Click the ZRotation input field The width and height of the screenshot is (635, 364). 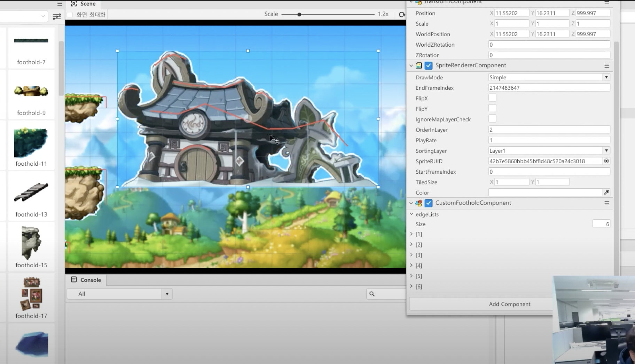[549, 55]
